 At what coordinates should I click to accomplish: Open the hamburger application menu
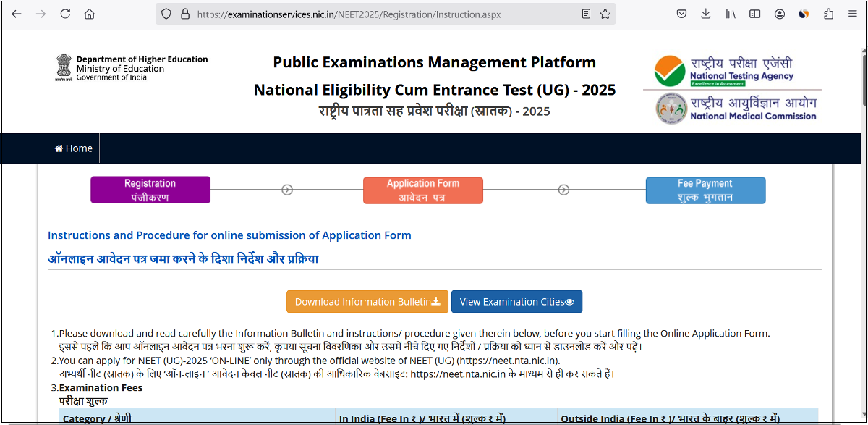pos(852,14)
